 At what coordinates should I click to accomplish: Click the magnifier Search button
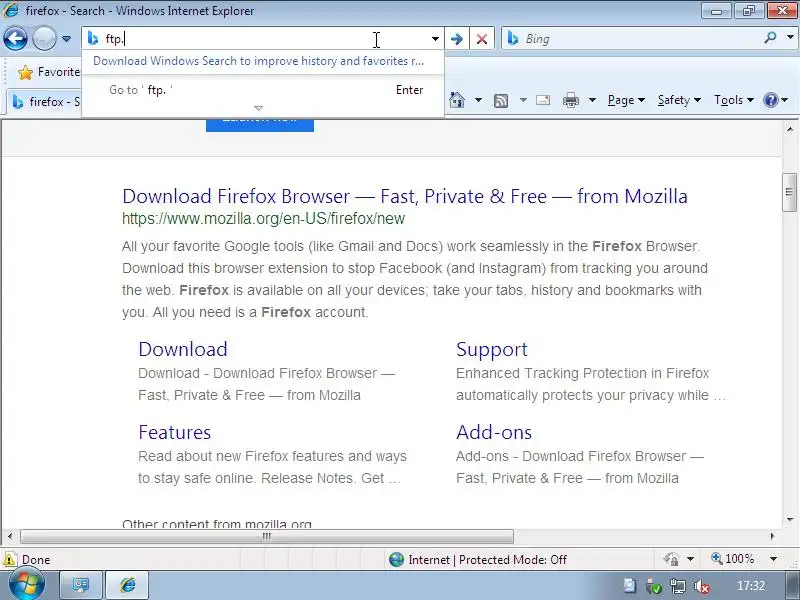pyautogui.click(x=770, y=37)
